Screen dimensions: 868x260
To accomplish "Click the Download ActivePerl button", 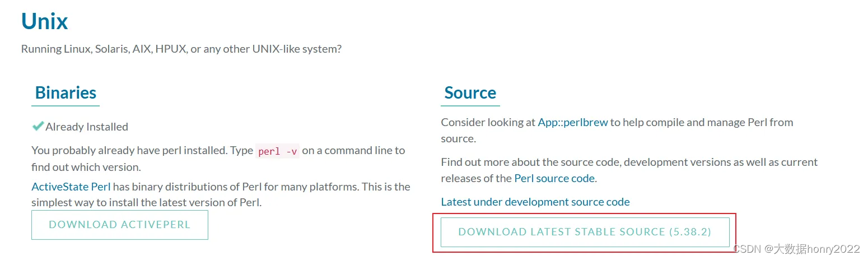I will (120, 225).
